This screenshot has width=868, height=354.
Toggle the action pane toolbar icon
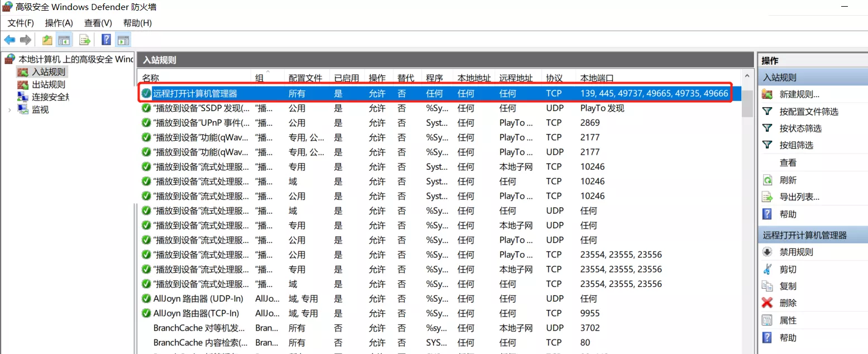[123, 40]
